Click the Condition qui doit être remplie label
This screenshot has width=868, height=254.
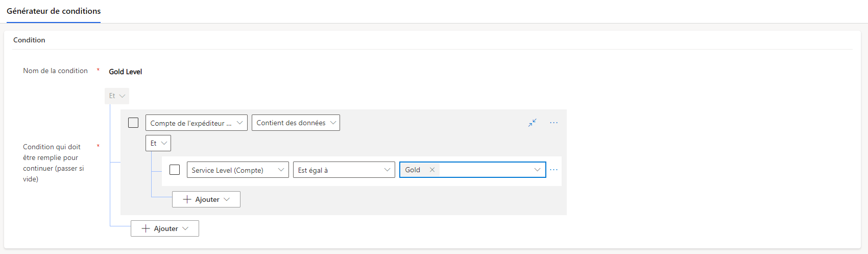(x=54, y=163)
